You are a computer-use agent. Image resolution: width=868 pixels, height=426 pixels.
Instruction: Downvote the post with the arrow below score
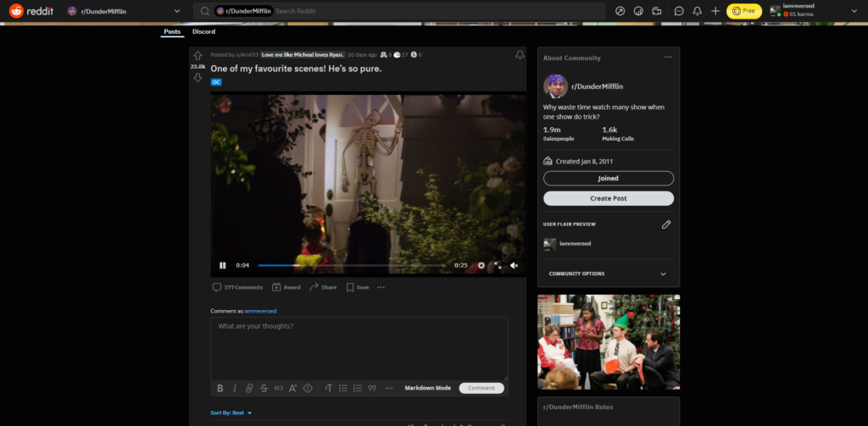[x=198, y=77]
